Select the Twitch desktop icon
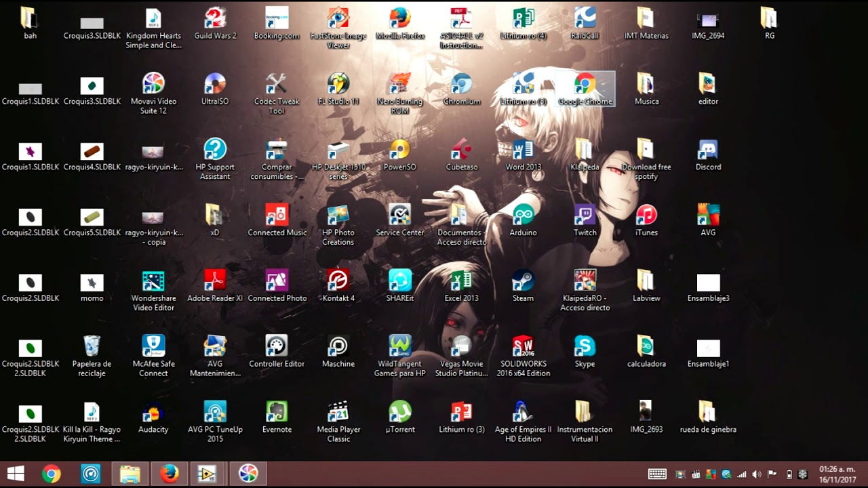 pos(585,220)
